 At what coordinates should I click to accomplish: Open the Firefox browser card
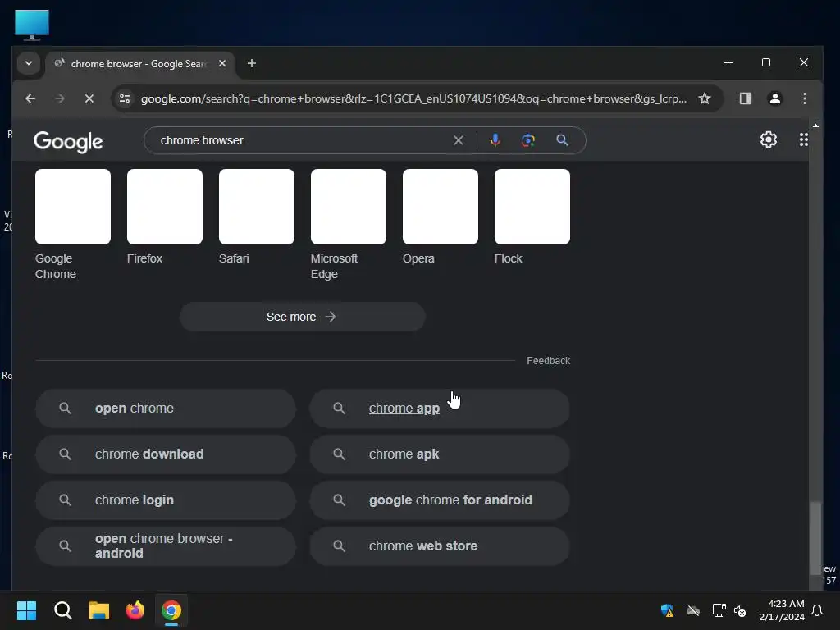click(x=164, y=217)
